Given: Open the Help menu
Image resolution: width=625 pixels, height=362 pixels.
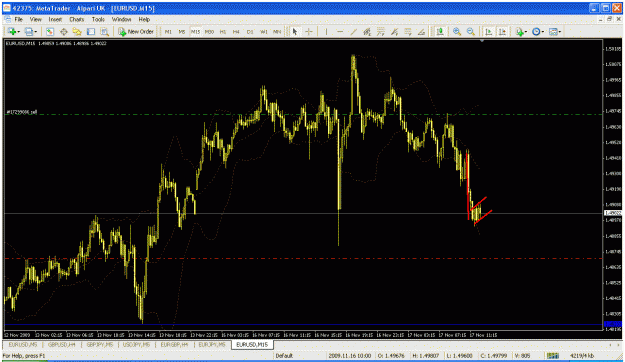Looking at the screenshot, I should [144, 19].
